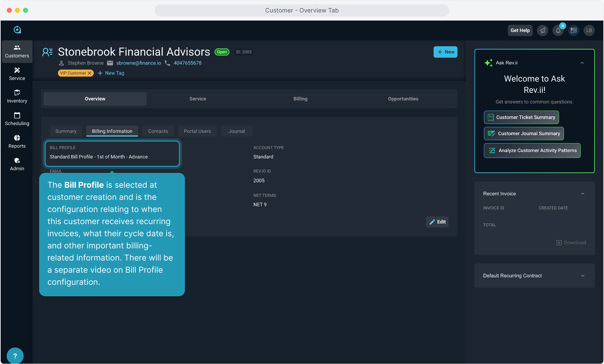The width and height of the screenshot is (604, 364).
Task: Open Admin settings in sidebar
Action: (x=17, y=164)
